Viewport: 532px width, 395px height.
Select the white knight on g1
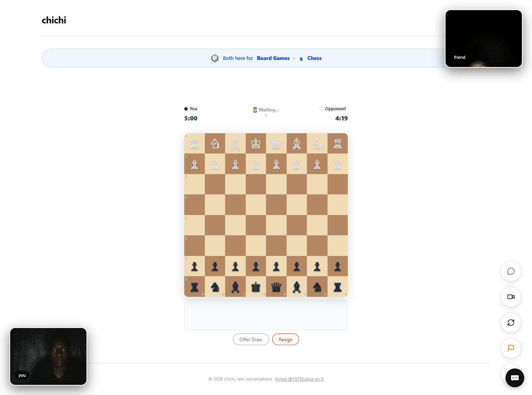pos(215,144)
